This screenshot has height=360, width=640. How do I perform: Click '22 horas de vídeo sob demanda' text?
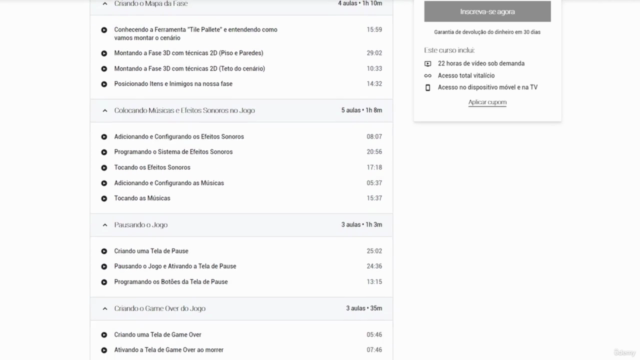click(481, 63)
